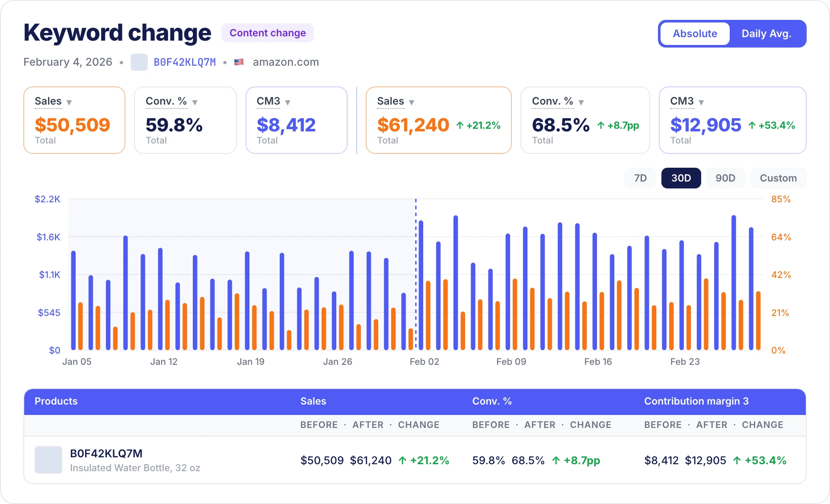
Task: Click the amazon.com marketplace label
Action: [x=286, y=62]
